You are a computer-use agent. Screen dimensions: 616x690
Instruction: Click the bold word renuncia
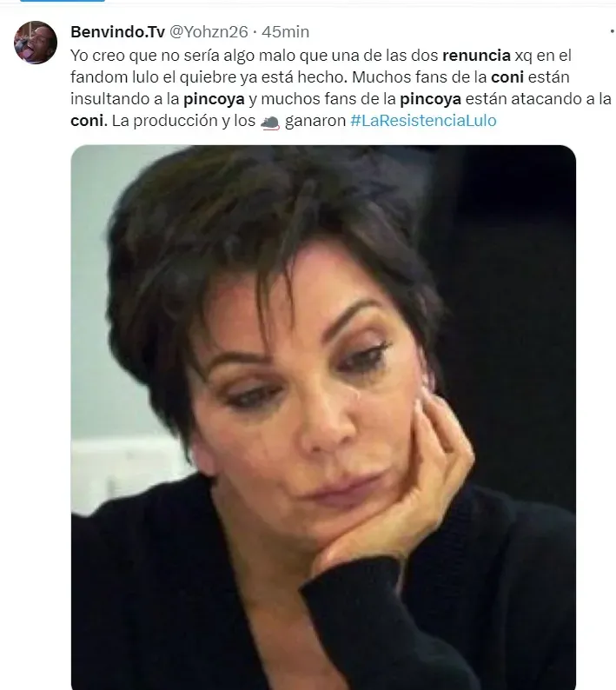point(476,56)
